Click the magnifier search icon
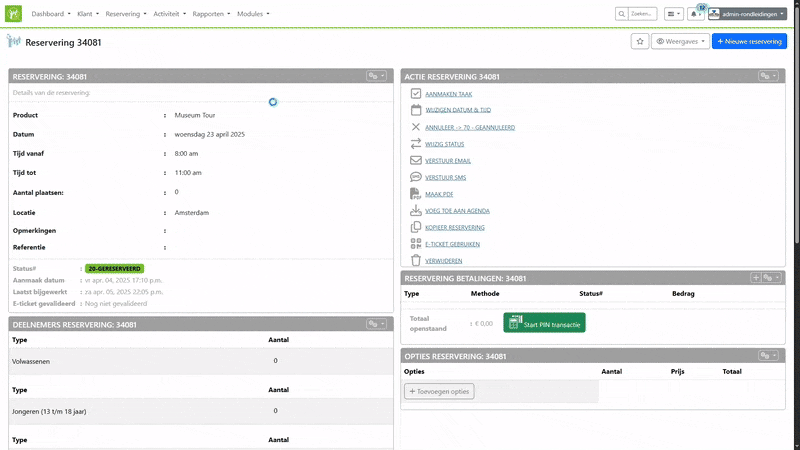 (622, 14)
